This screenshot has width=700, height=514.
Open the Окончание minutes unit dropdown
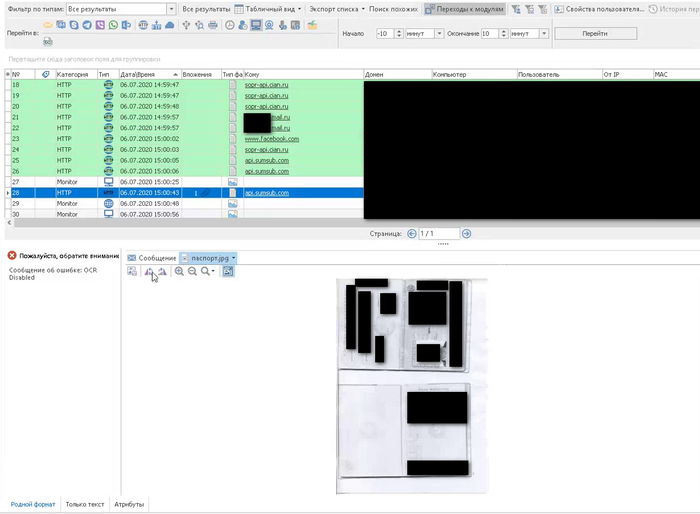coord(544,33)
